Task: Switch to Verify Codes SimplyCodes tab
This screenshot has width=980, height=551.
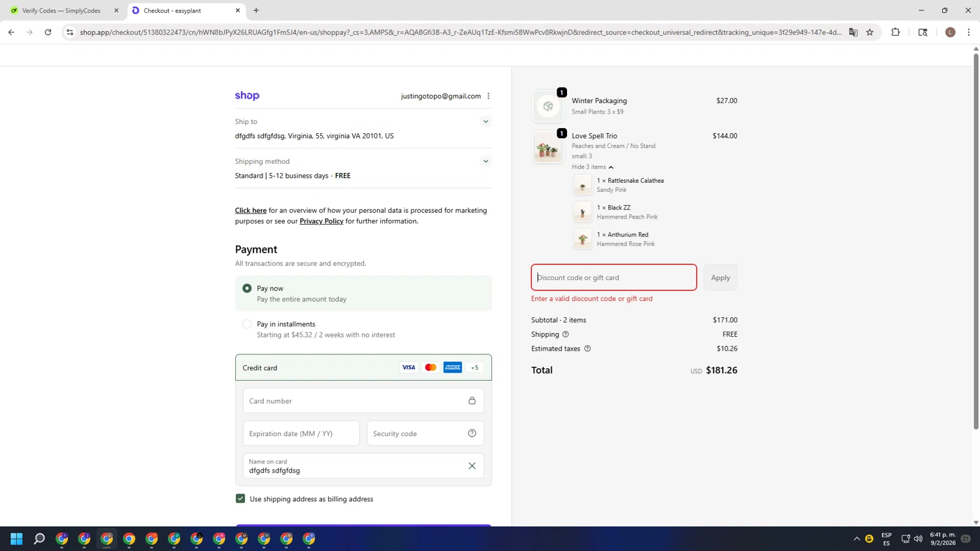Action: coord(61,10)
